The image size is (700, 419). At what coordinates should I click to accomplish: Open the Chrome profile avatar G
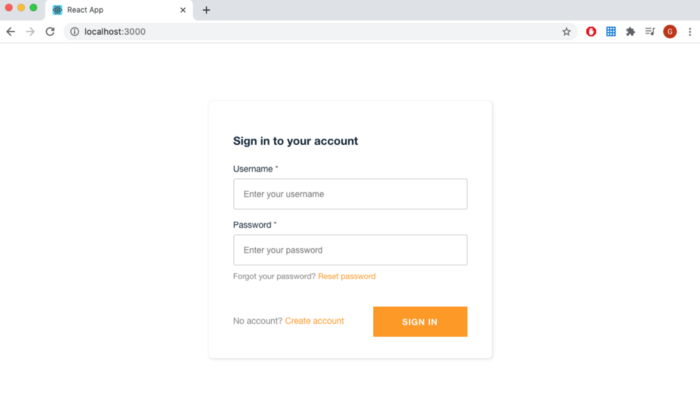coord(670,32)
